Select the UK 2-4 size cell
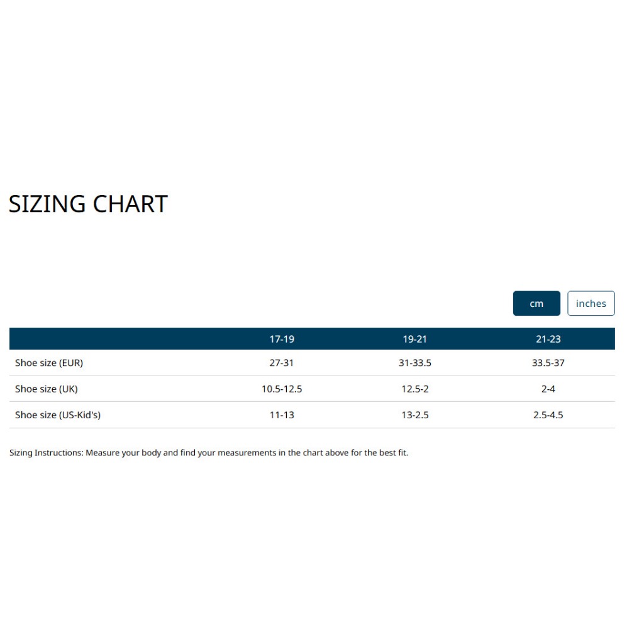Image resolution: width=644 pixels, height=644 pixels. 548,389
